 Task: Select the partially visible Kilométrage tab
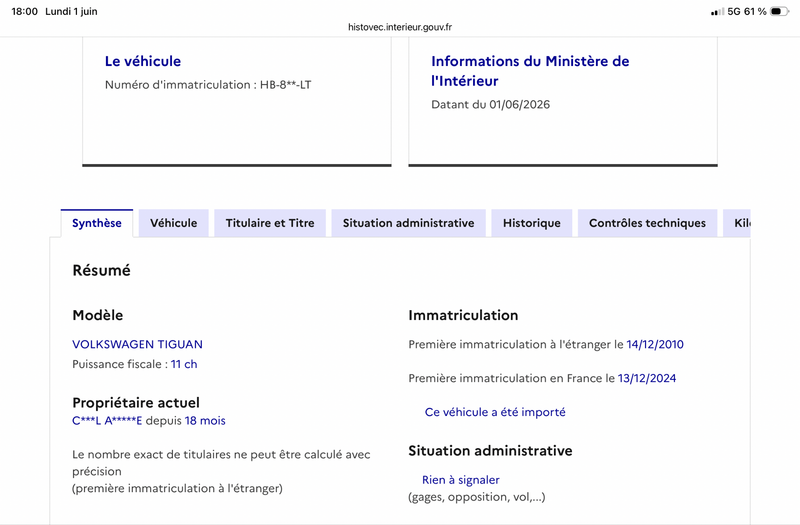click(737, 223)
